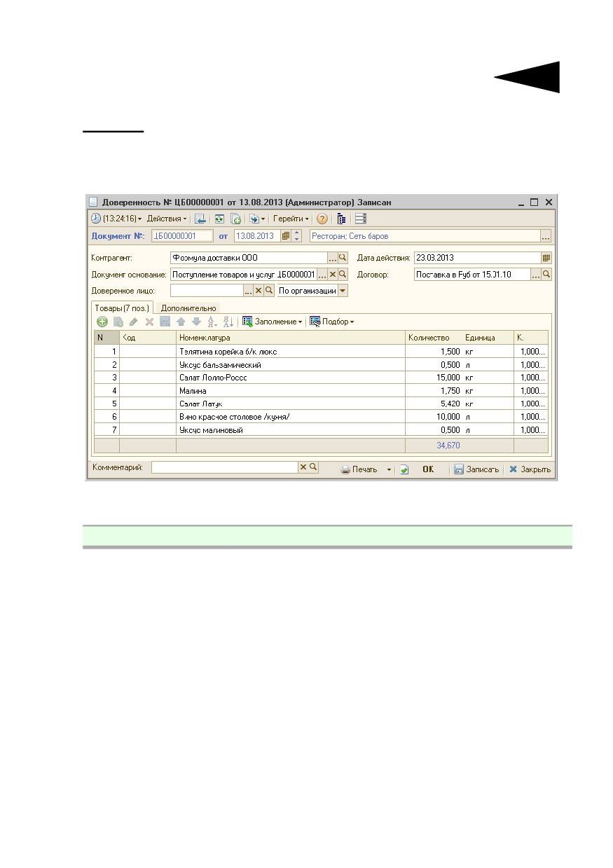
Task: Select row Телятина корейка б/к люкс
Action: pos(321,352)
